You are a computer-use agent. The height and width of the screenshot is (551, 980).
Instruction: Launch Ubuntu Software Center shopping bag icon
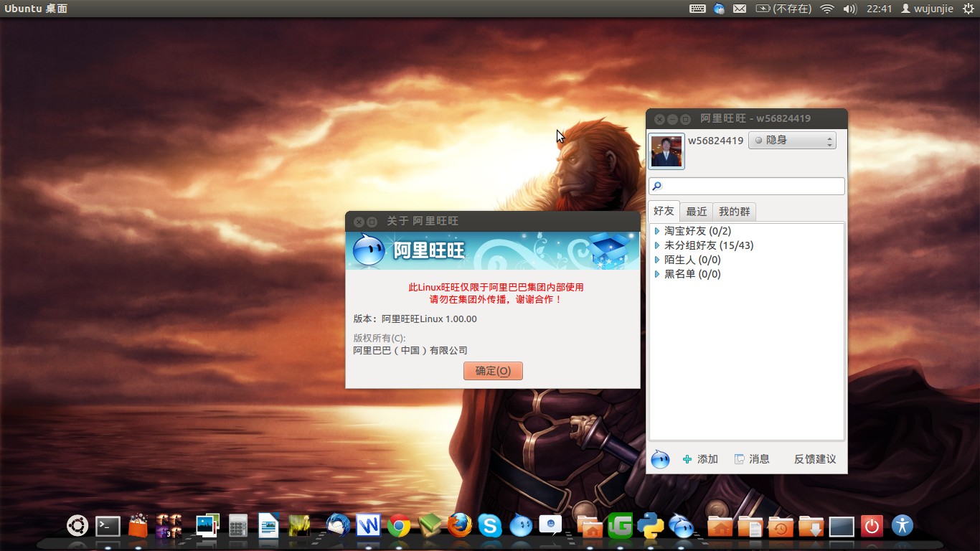[138, 526]
